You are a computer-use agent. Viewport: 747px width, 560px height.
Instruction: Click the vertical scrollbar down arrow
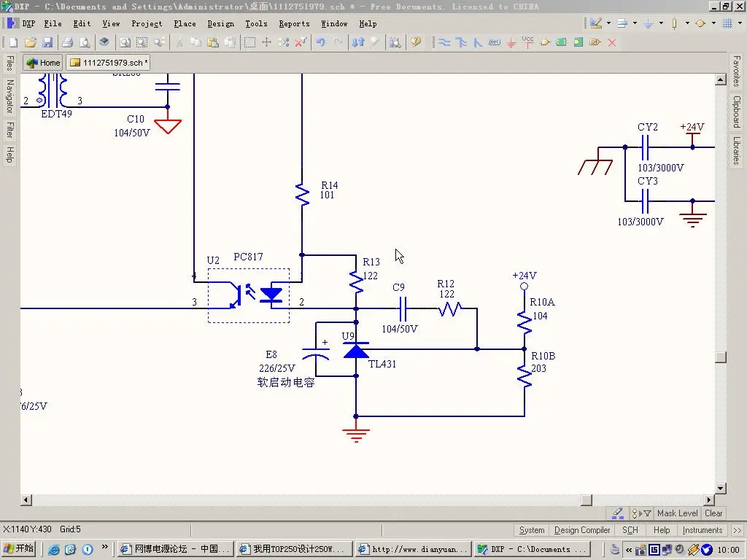point(721,488)
